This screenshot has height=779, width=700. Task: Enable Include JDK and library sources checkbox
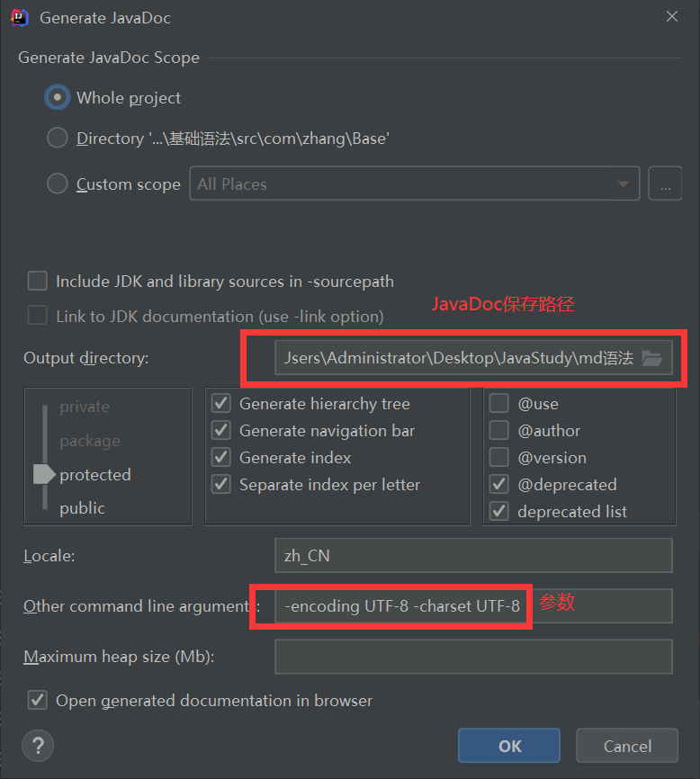pyautogui.click(x=37, y=282)
